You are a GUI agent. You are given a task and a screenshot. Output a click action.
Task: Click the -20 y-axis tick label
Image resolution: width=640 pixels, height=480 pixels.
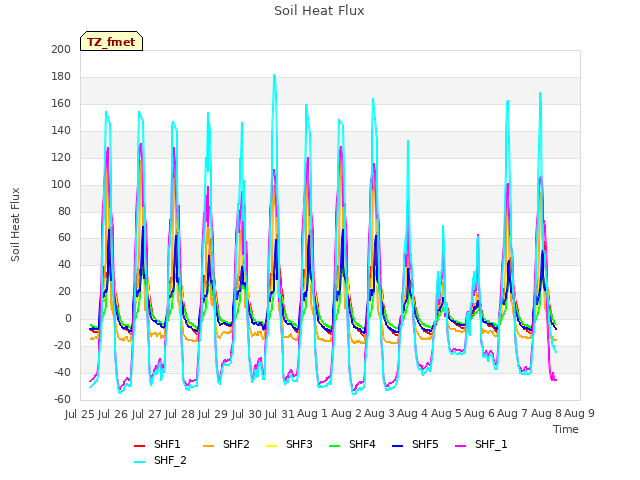pos(62,345)
